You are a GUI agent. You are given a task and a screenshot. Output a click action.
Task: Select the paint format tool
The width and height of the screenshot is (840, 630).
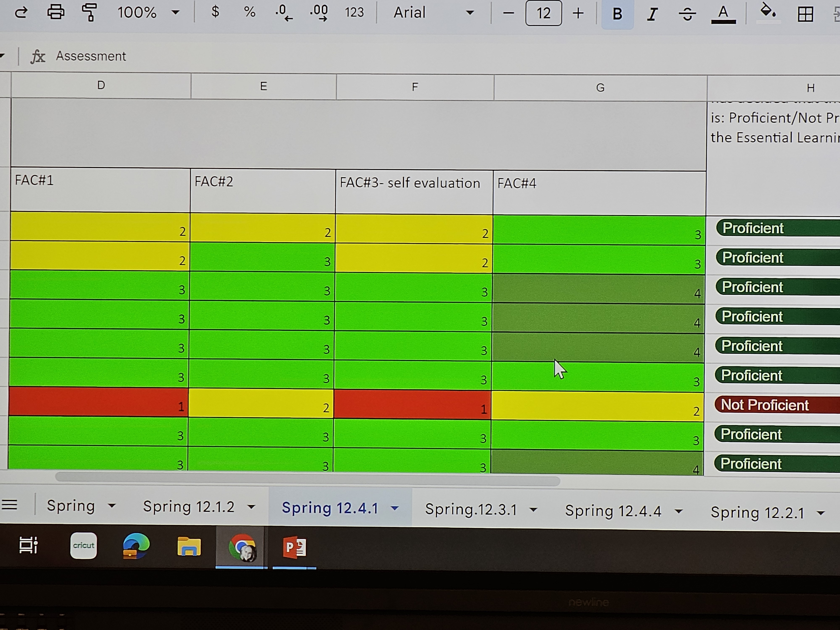90,12
